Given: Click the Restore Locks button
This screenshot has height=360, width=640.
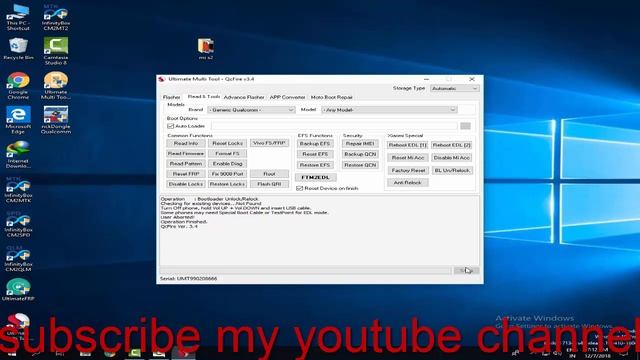Looking at the screenshot, I should [x=227, y=184].
